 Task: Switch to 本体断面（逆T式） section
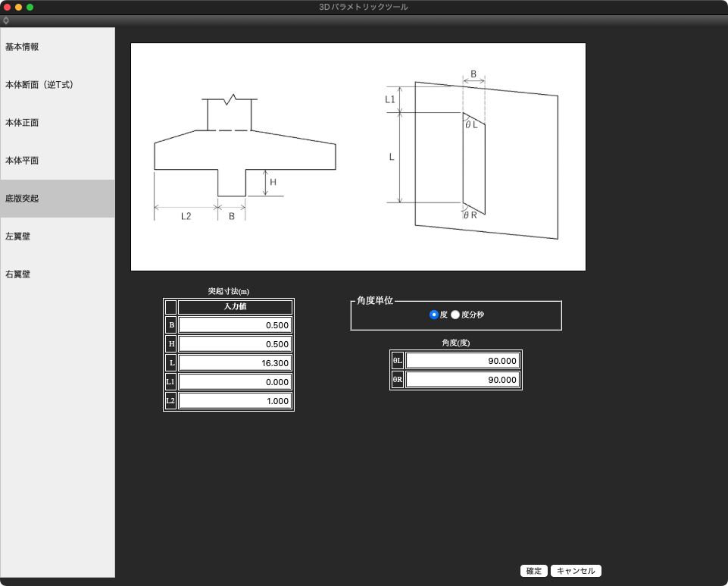57,85
